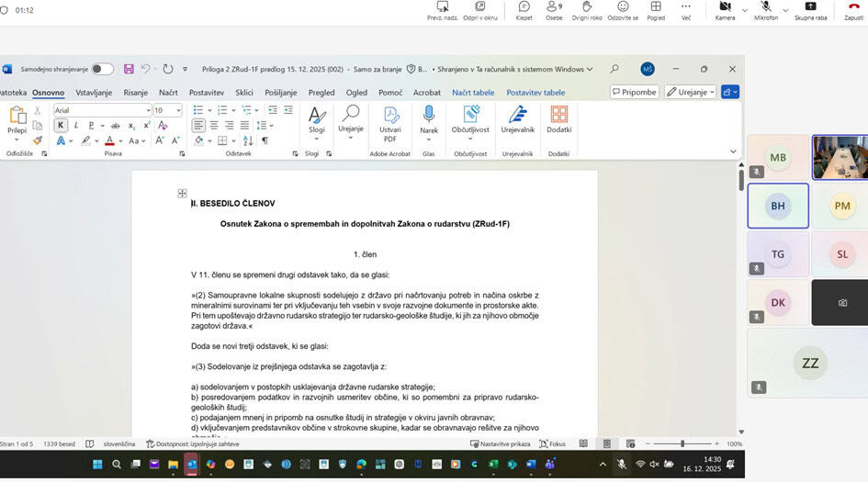The image size is (868, 482).
Task: Open the Urejevalnik editor tool
Action: (517, 115)
